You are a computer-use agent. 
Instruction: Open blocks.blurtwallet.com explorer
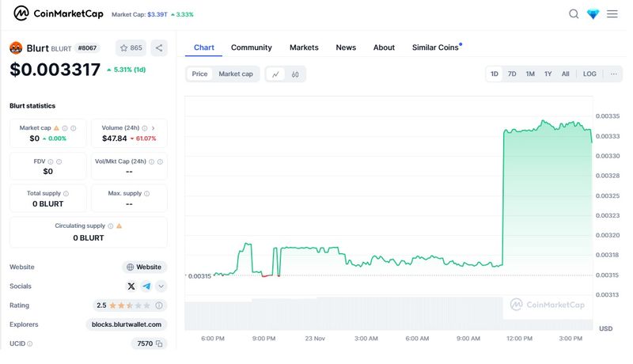[x=127, y=324]
